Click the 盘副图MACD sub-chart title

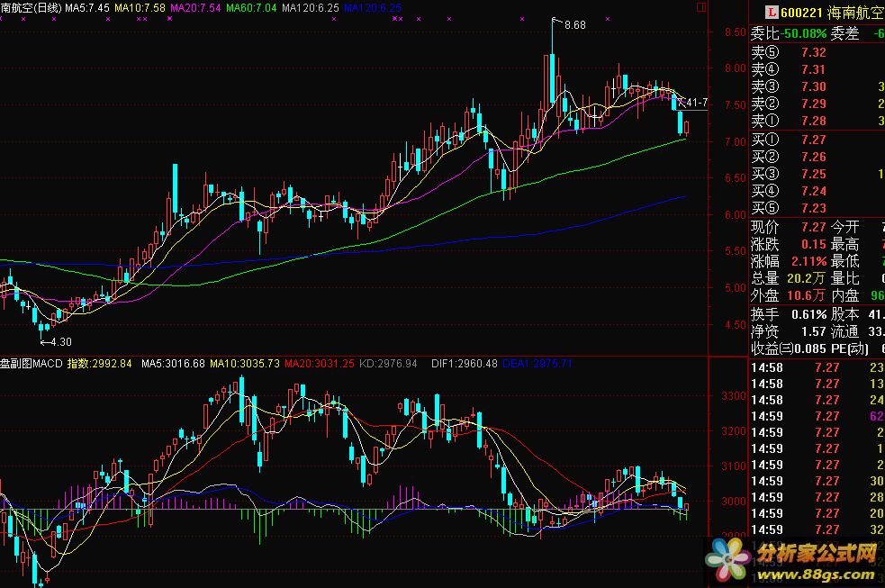tap(31, 364)
